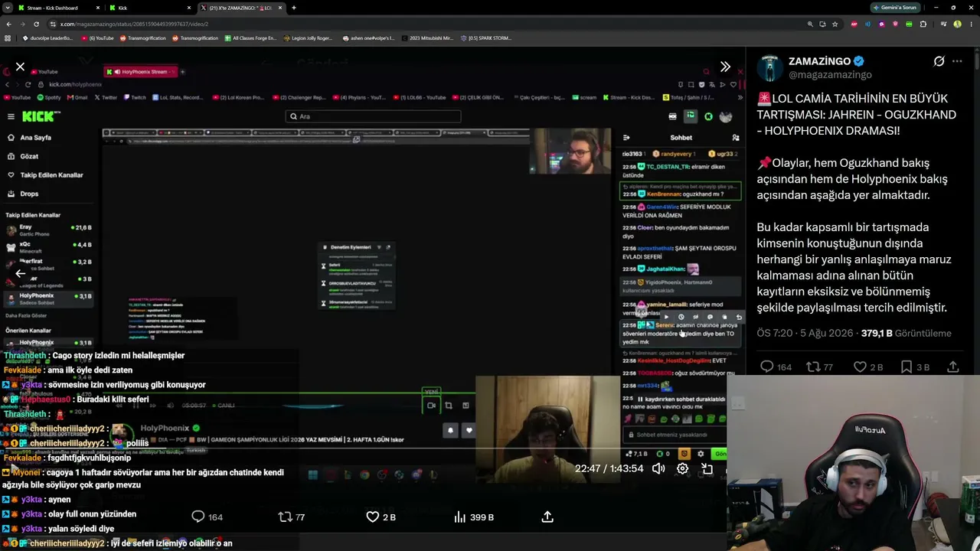Collapse the post sidebar with double-chevron
Screen dimensions: 980x551
(725, 67)
